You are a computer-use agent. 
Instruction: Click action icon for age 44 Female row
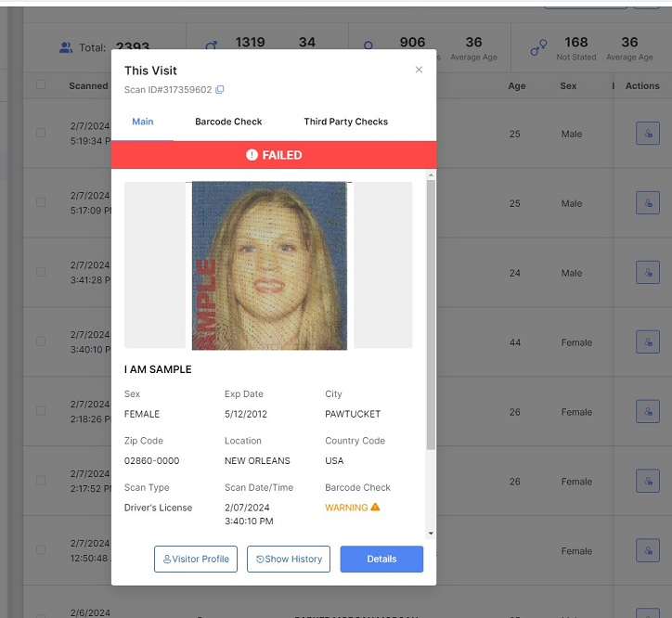point(648,342)
